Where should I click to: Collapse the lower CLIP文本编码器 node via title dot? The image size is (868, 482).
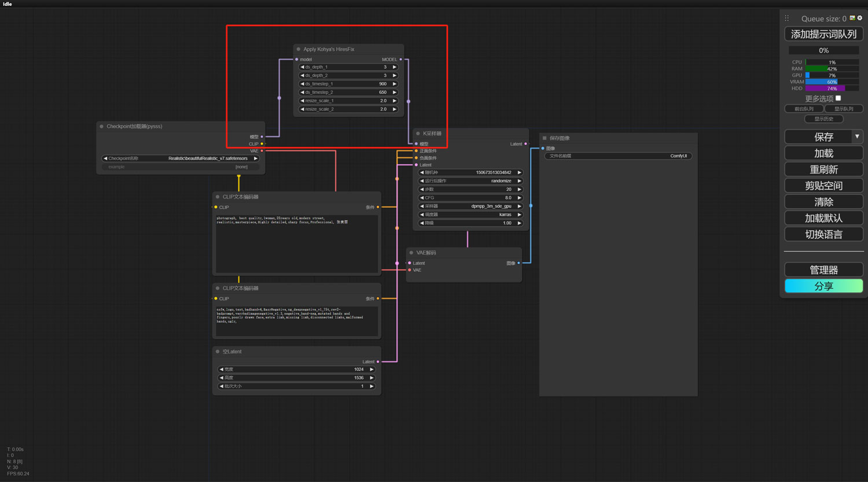pos(218,288)
